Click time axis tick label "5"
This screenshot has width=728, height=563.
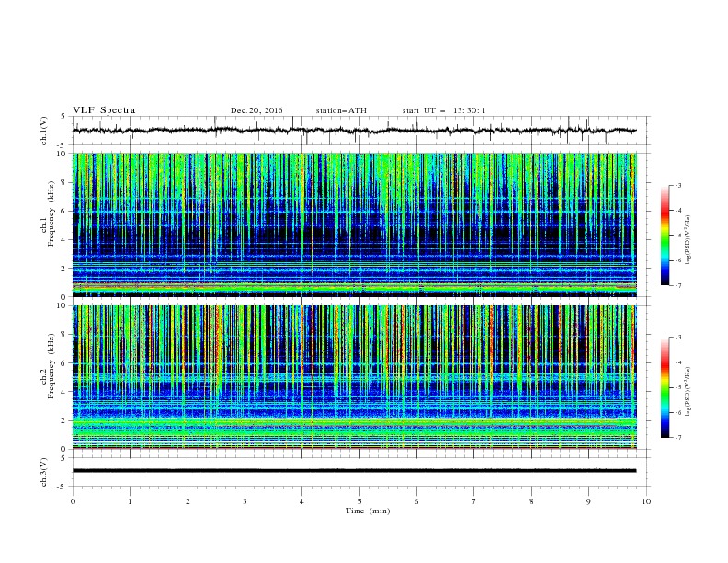359,501
